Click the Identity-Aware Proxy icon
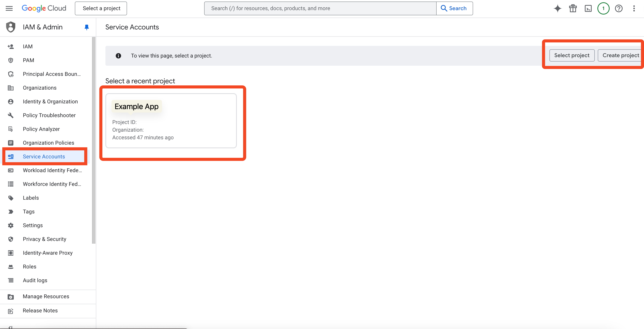 point(11,253)
